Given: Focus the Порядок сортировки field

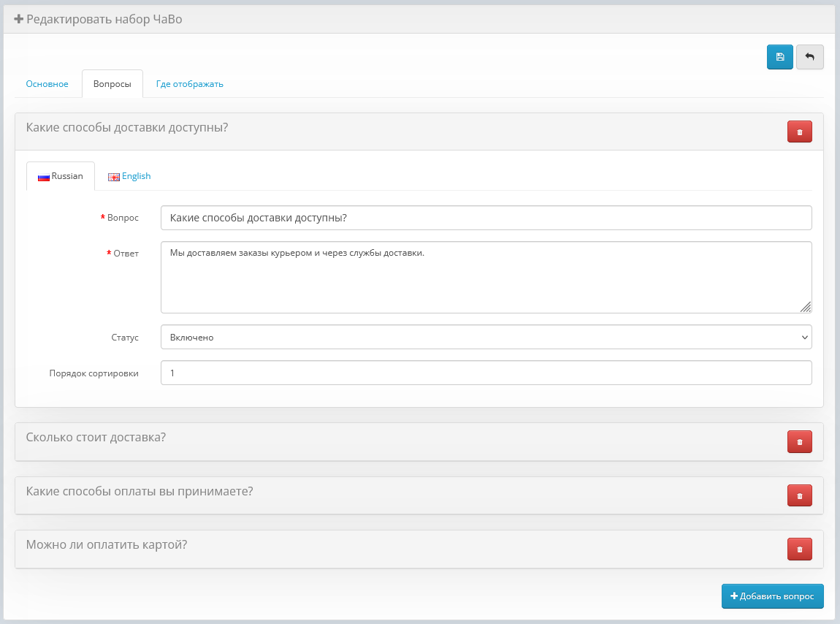Looking at the screenshot, I should (x=486, y=373).
